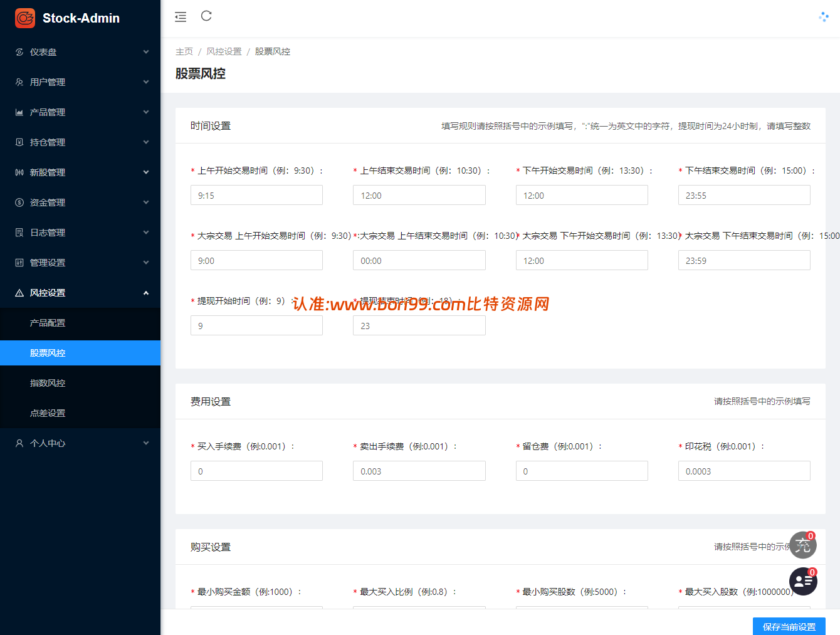The width and height of the screenshot is (840, 635).
Task: Collapse the 风控设置 submenu arrow
Action: click(146, 293)
